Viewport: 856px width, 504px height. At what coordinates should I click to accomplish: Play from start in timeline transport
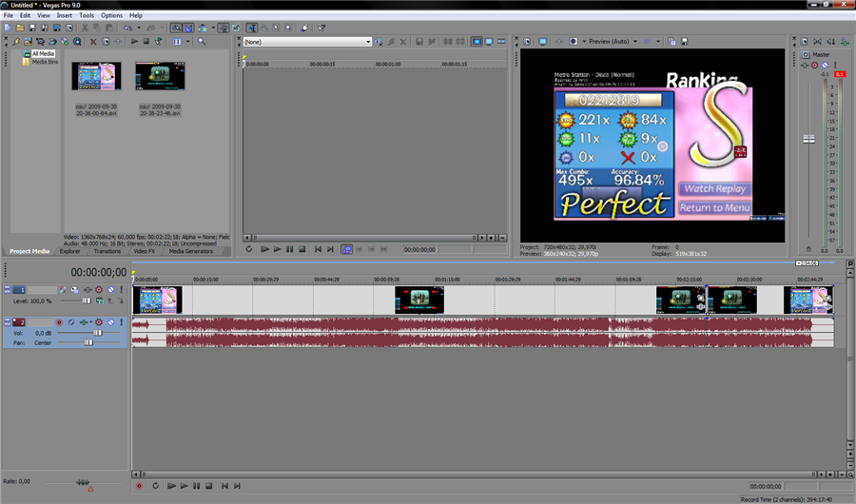tap(171, 485)
